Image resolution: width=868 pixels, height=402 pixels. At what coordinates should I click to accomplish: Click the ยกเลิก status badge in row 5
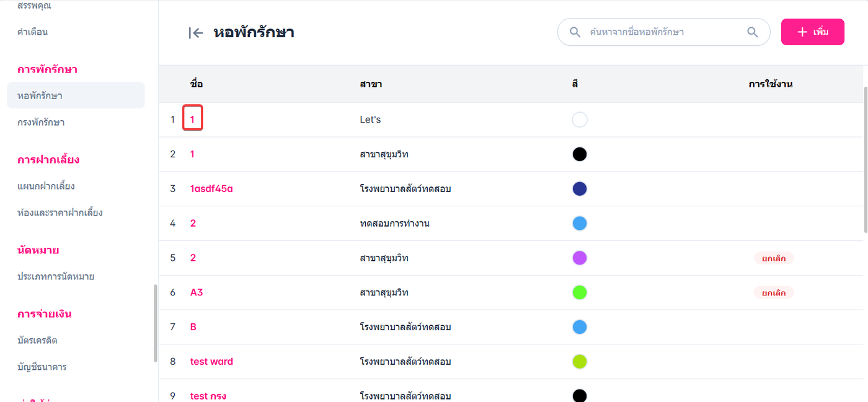pyautogui.click(x=773, y=258)
